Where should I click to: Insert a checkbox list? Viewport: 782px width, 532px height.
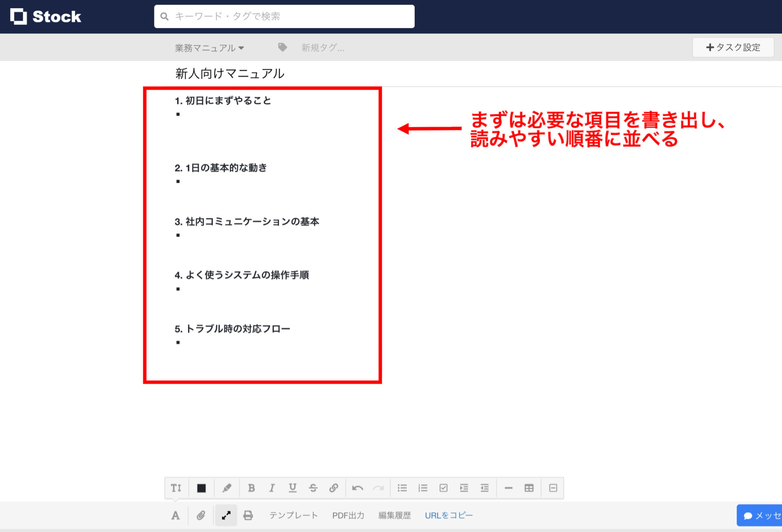pos(444,488)
